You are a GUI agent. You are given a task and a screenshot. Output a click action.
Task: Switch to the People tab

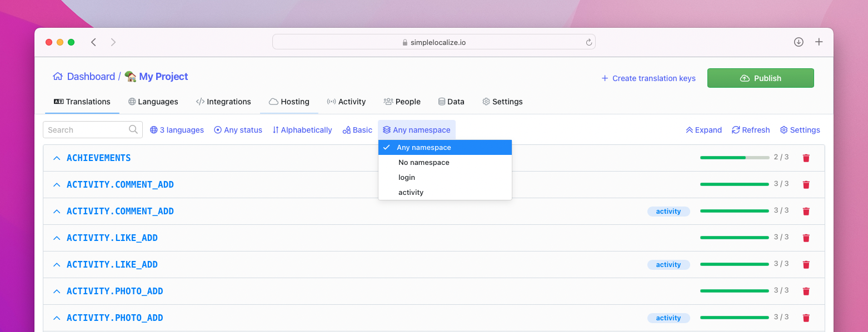point(402,102)
